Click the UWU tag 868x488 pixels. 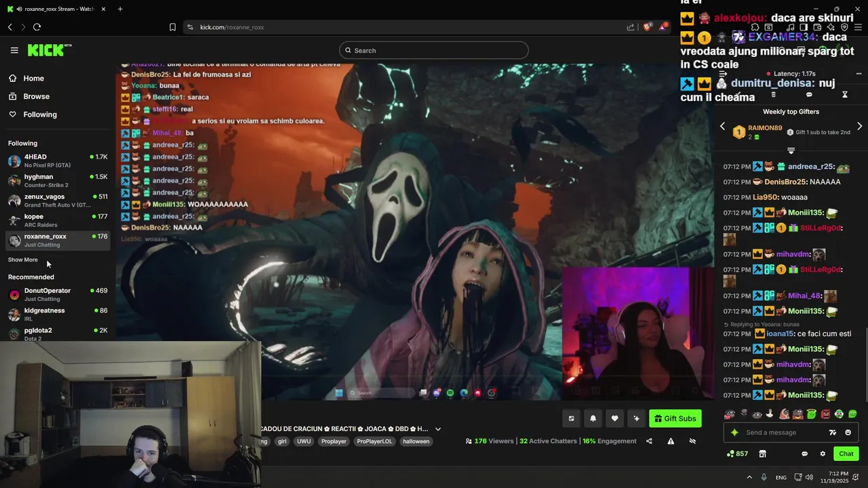[x=304, y=441]
